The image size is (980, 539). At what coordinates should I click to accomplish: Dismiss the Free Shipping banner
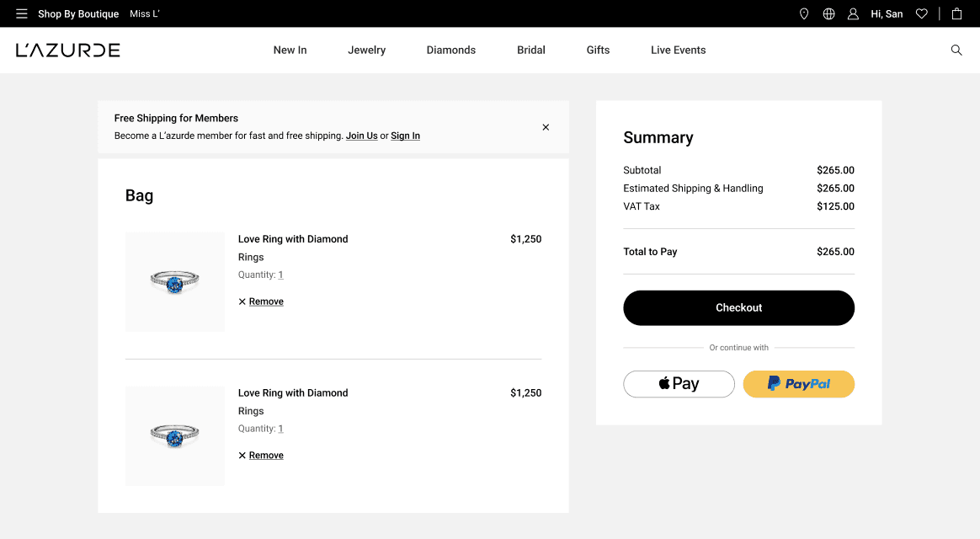[546, 127]
